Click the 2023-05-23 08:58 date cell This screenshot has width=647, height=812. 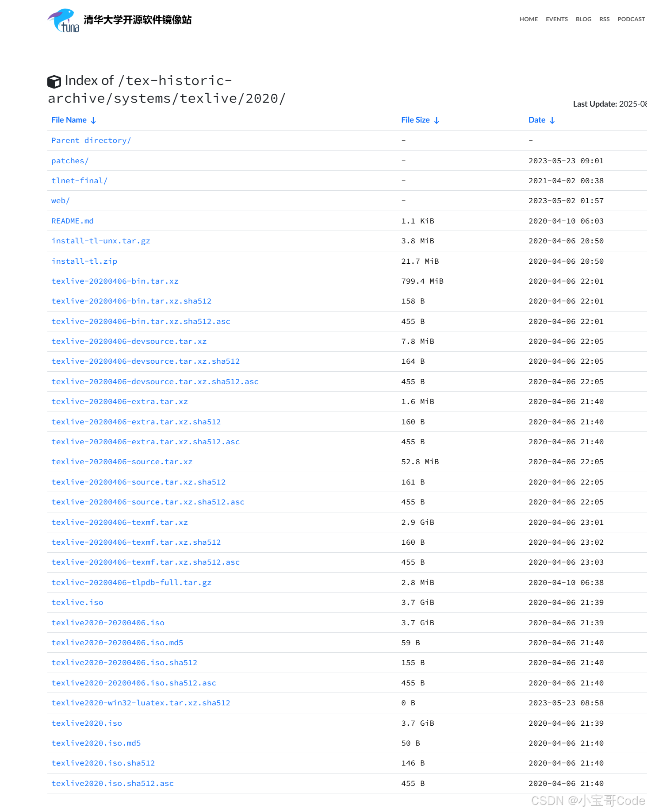pos(566,703)
